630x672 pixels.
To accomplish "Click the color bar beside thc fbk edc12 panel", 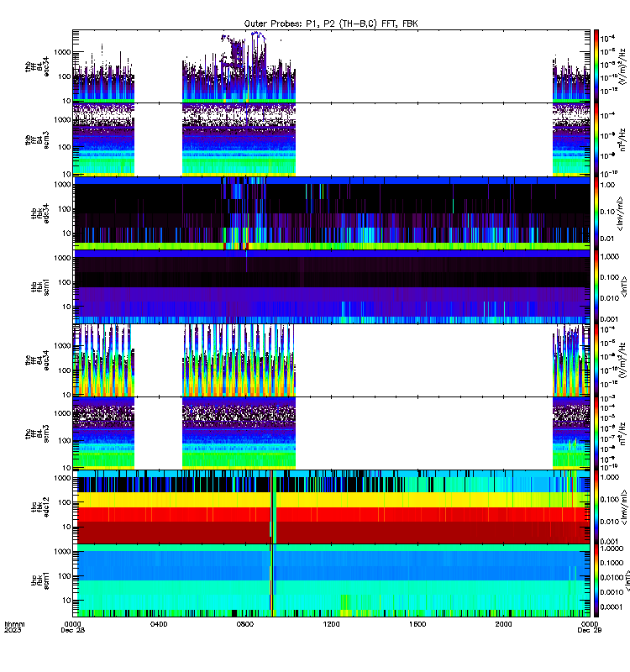I will [x=596, y=507].
